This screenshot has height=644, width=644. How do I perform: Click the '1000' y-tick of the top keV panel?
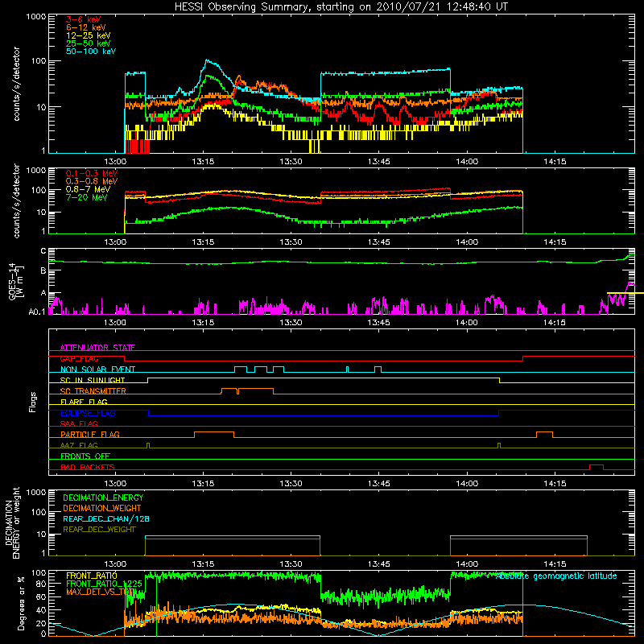tap(36, 17)
